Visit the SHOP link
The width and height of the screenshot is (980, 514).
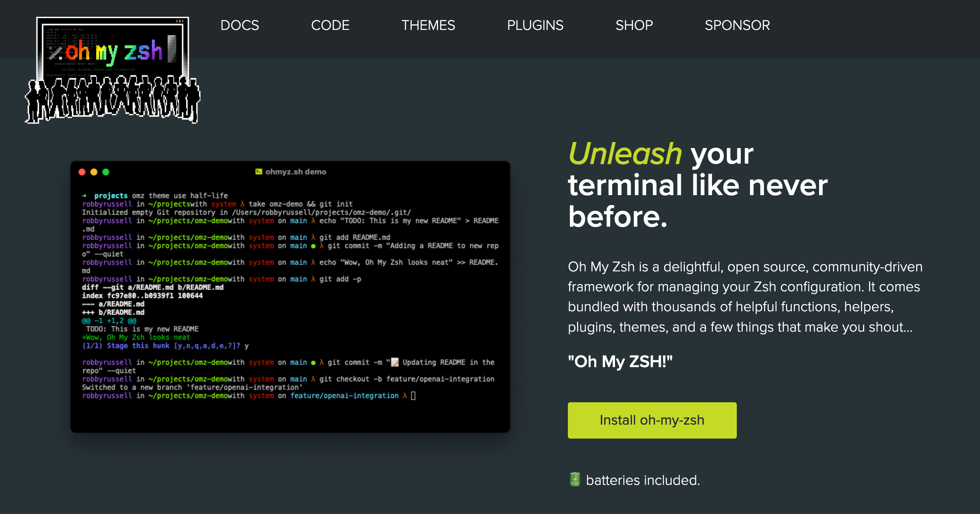click(x=634, y=25)
